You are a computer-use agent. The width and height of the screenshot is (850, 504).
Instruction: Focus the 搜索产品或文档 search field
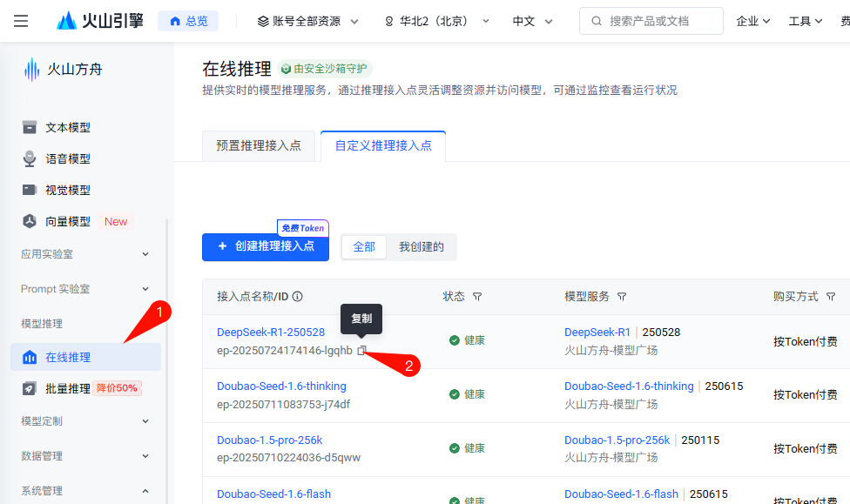tap(651, 21)
